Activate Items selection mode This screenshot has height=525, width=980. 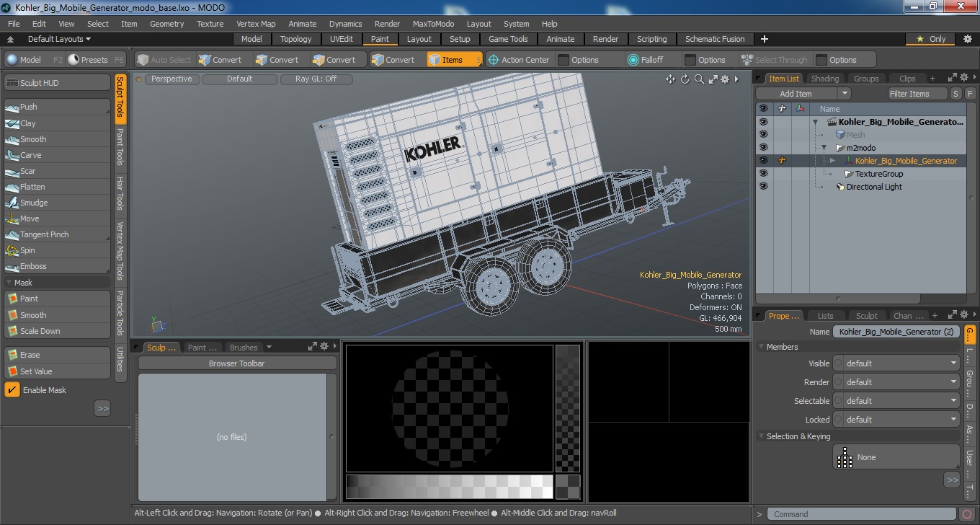[454, 60]
